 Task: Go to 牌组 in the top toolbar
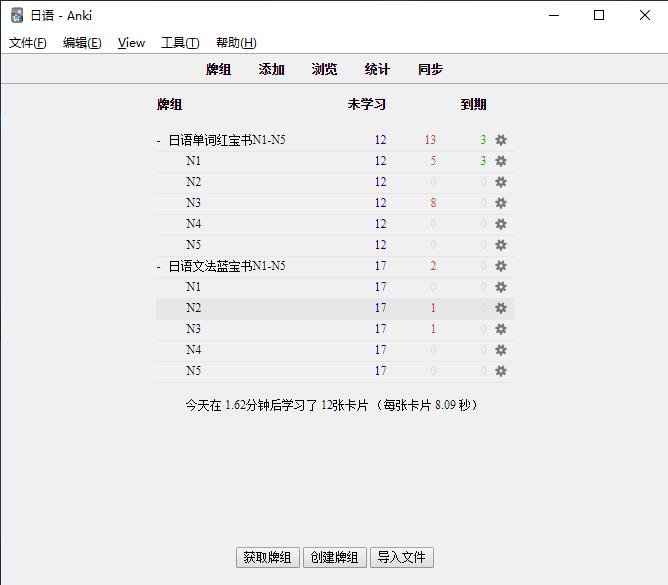click(219, 69)
